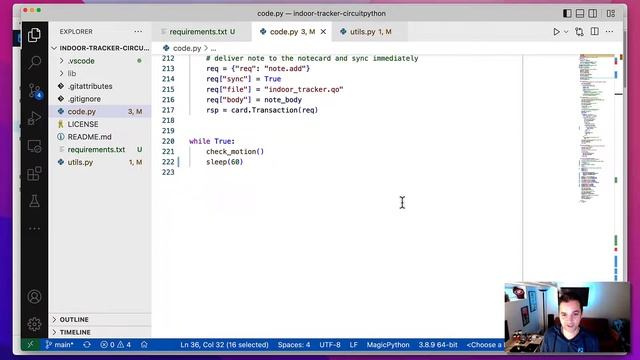Open the Remote Explorer view
The height and width of the screenshot is (360, 640).
(34, 146)
